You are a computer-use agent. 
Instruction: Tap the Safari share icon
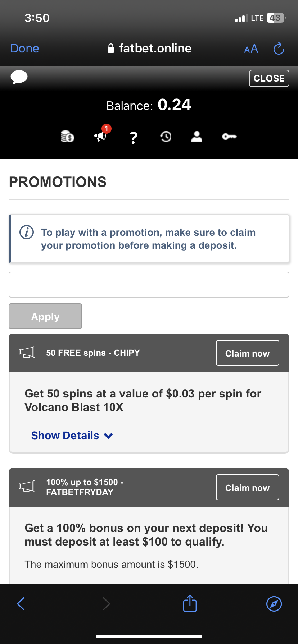(x=190, y=603)
